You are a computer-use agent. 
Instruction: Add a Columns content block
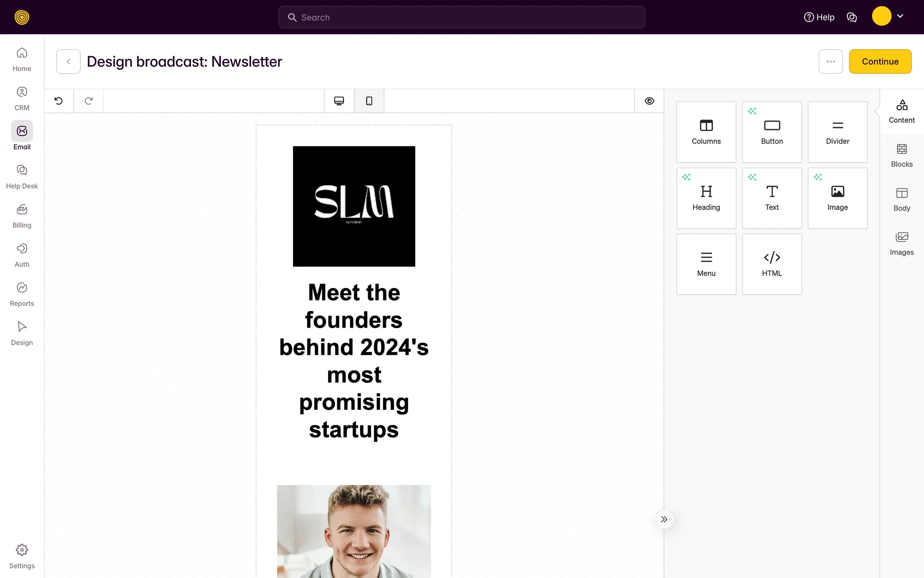point(706,132)
